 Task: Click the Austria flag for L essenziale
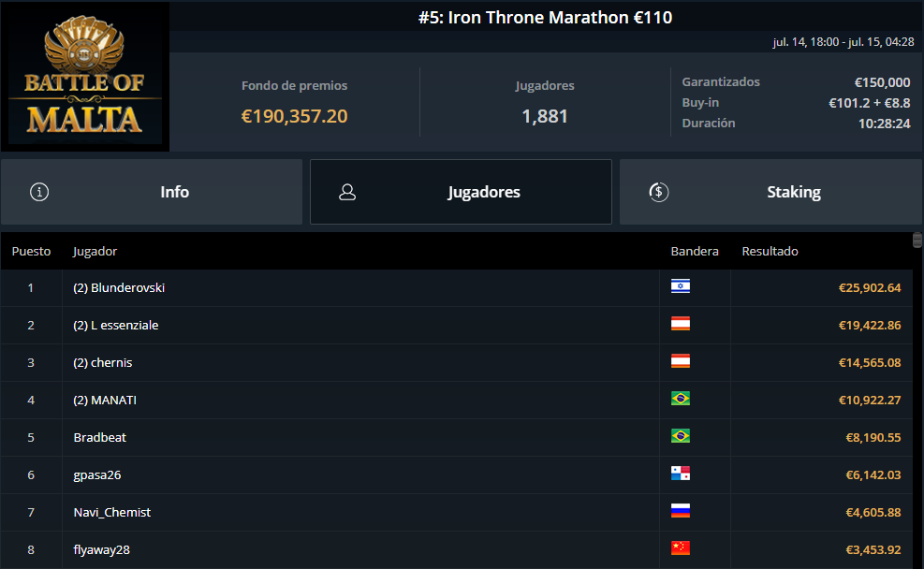[680, 324]
